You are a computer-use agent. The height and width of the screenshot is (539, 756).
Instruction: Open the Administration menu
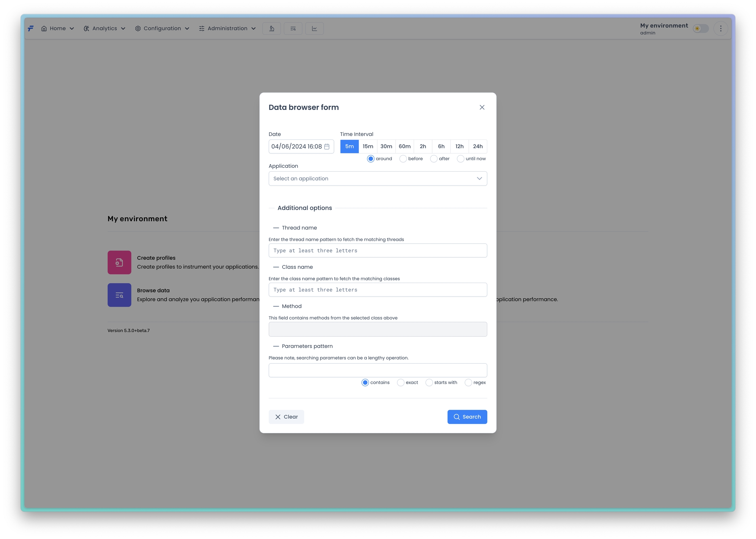(227, 29)
